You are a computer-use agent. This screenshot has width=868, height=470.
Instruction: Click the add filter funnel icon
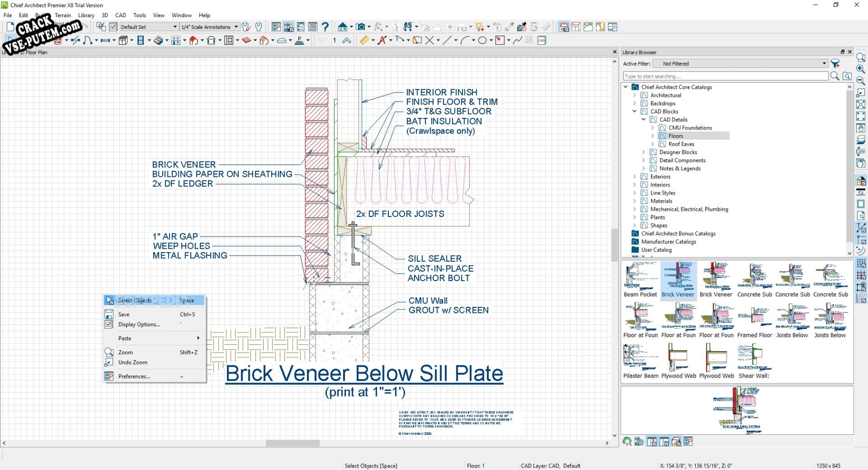(x=835, y=63)
